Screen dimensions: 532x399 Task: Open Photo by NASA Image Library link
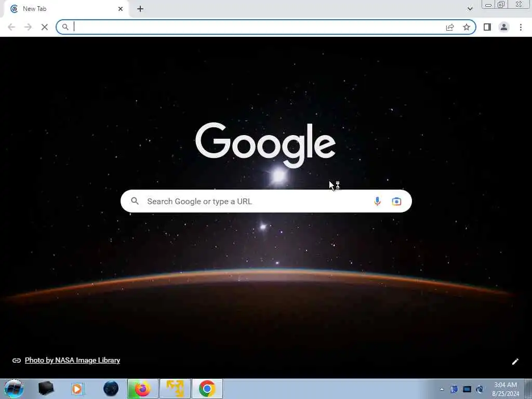72,361
